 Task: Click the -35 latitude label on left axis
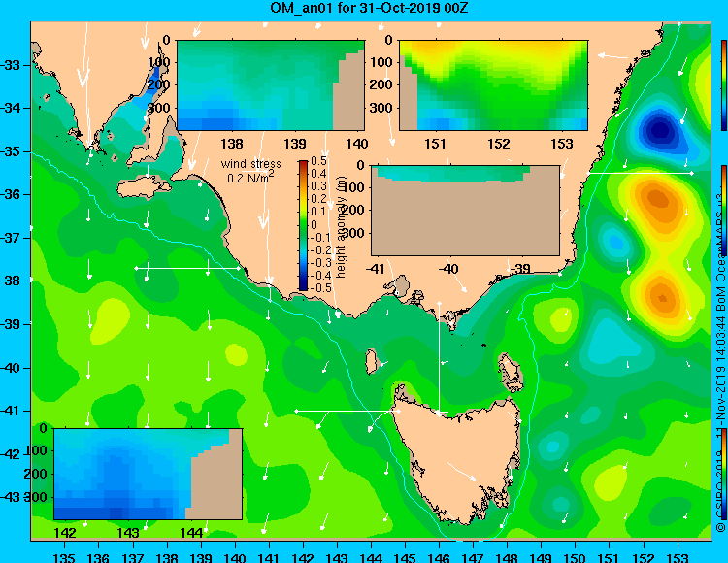[10, 150]
